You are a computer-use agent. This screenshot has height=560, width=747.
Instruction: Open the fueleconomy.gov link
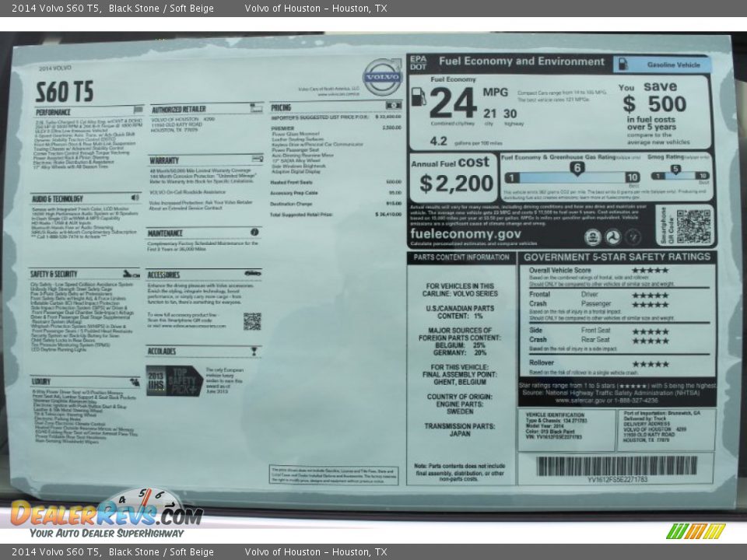(x=466, y=233)
